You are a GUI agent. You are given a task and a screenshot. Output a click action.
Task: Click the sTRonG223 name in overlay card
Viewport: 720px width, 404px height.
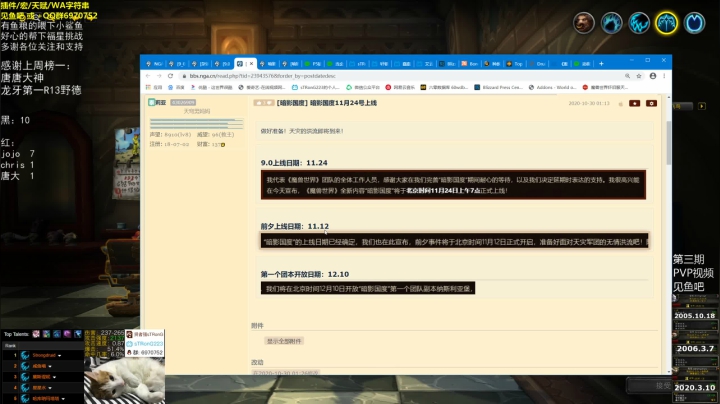(x=148, y=343)
